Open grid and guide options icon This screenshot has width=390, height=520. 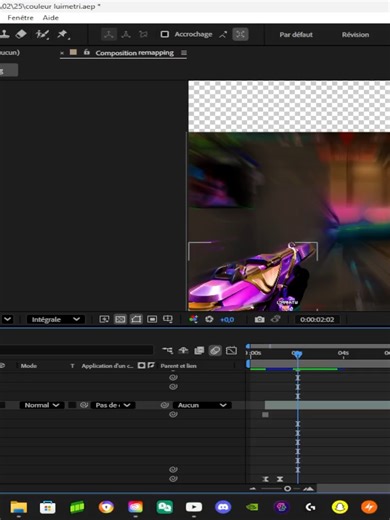point(168,319)
